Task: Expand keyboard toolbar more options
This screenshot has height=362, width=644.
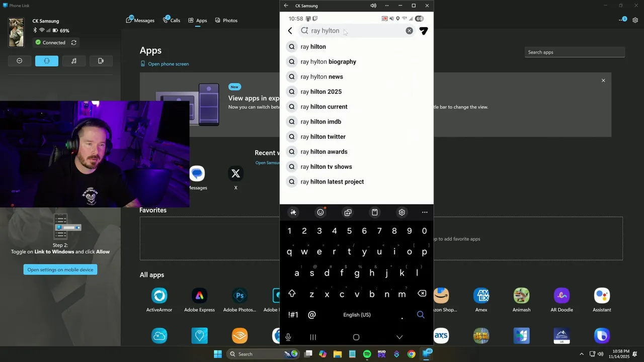Action: 425,212
